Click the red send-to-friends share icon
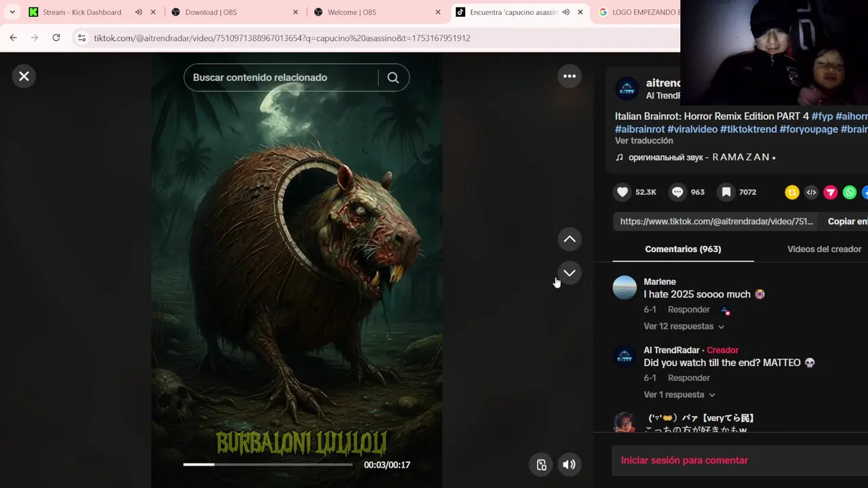This screenshot has width=868, height=488. click(x=830, y=192)
